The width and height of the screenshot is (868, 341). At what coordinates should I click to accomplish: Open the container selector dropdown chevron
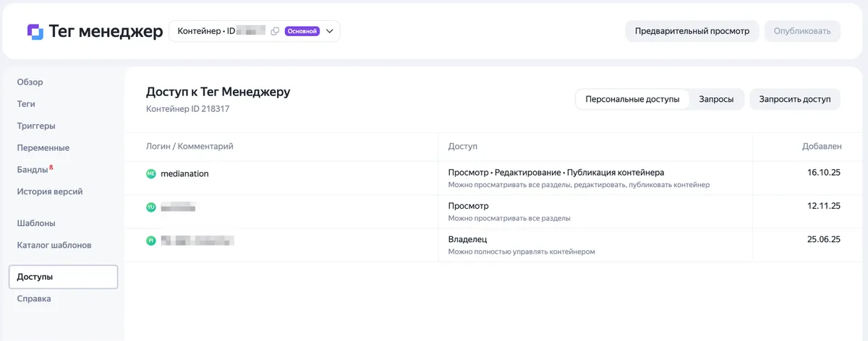click(x=329, y=31)
